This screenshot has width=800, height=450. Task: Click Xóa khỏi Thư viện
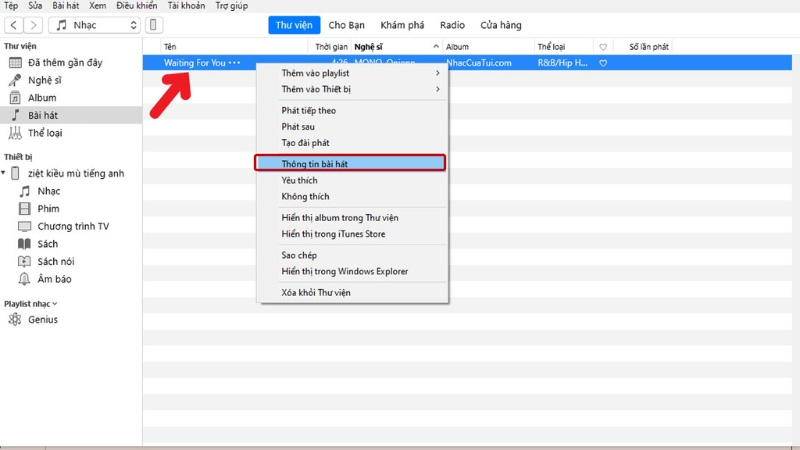pos(316,293)
